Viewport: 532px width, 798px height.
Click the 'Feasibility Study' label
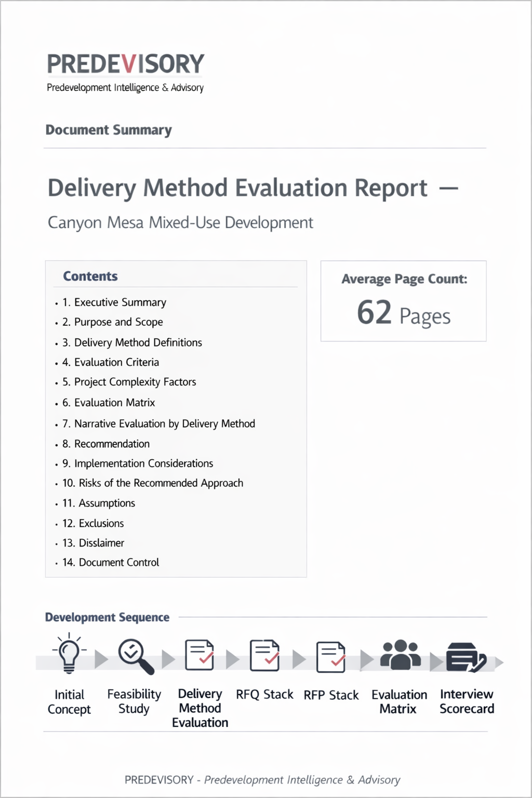coord(134,701)
